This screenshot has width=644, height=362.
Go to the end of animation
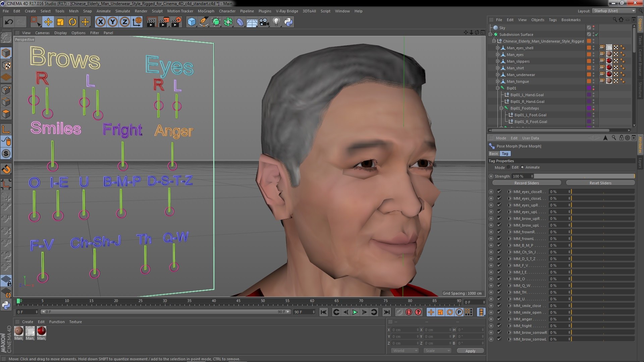pos(387,312)
